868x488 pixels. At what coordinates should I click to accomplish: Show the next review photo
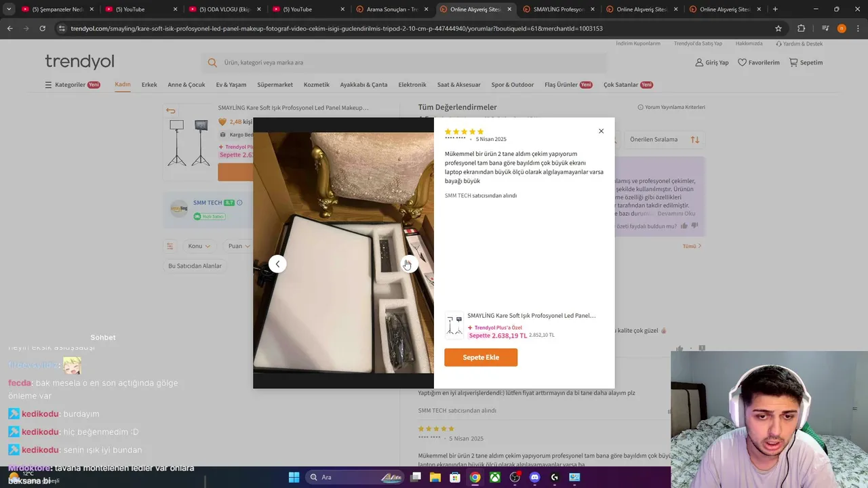[x=409, y=264]
